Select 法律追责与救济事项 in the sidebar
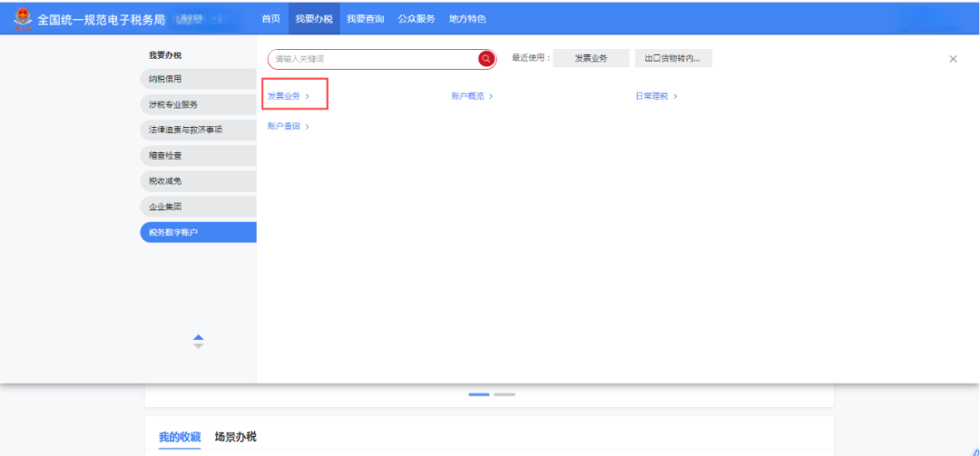This screenshot has width=980, height=456. (x=198, y=130)
